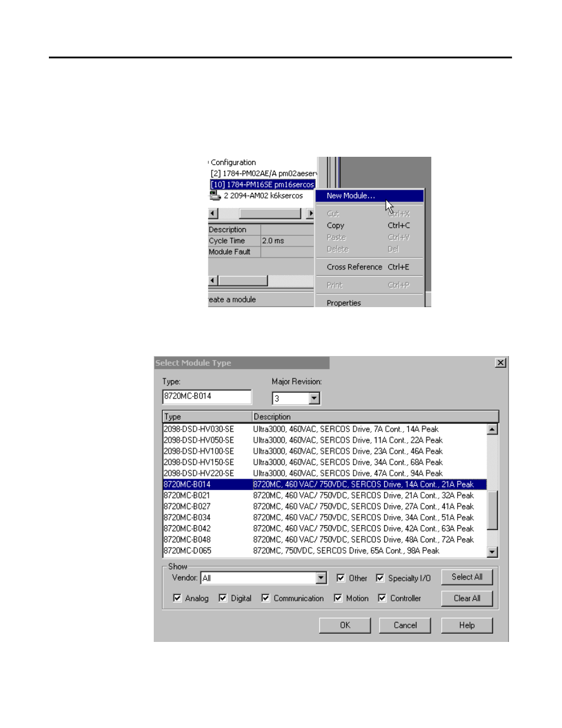Open the Major Revision dropdown
Screen dimensions: 562x728
314,398
